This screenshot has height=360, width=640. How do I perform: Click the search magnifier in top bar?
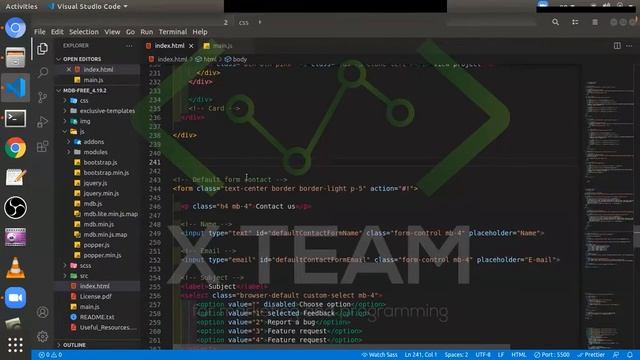[x=555, y=22]
